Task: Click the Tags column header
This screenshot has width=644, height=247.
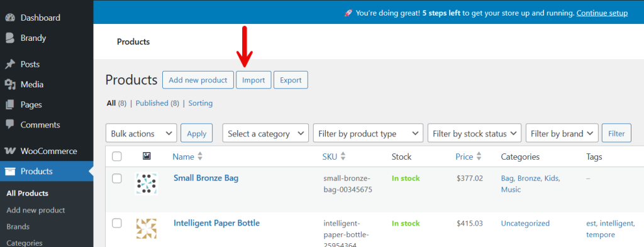Action: (x=594, y=156)
